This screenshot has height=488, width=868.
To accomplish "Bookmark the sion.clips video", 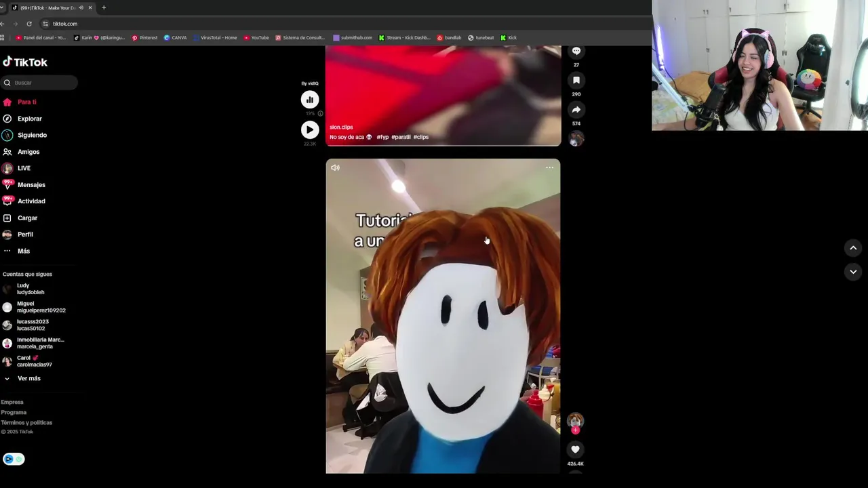I will (x=576, y=80).
